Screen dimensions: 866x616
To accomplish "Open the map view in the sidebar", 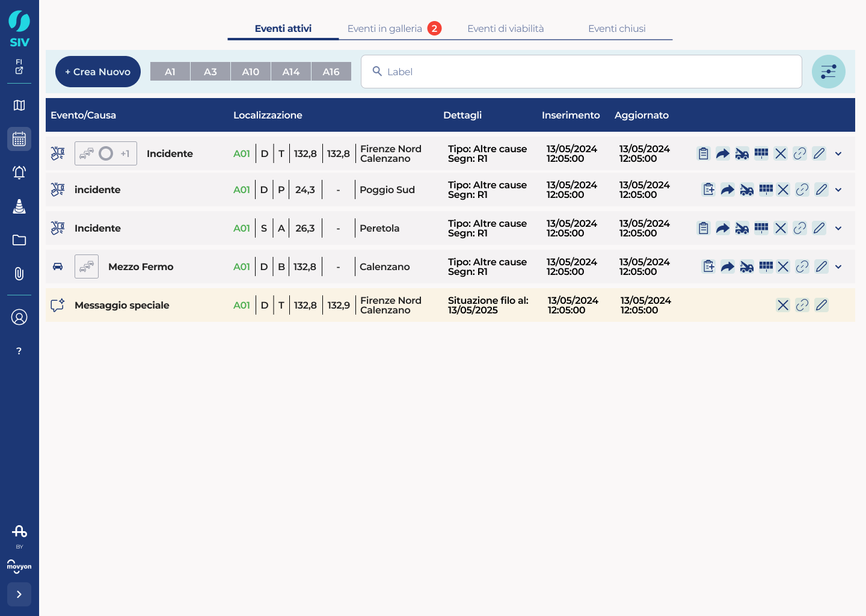I will tap(19, 105).
